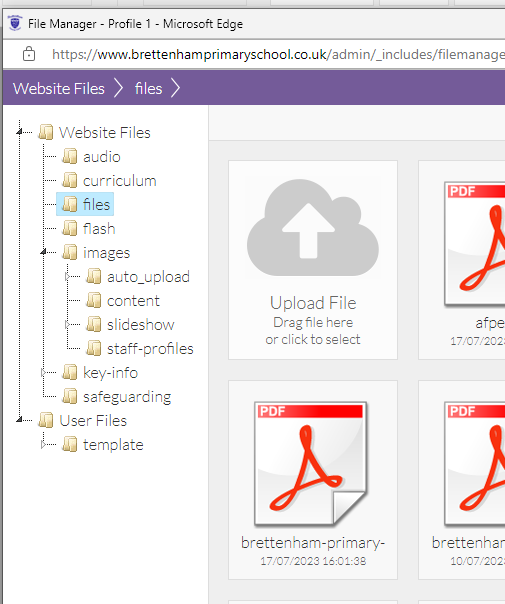Image resolution: width=505 pixels, height=604 pixels.
Task: Collapse the images folder node
Action: click(x=43, y=252)
